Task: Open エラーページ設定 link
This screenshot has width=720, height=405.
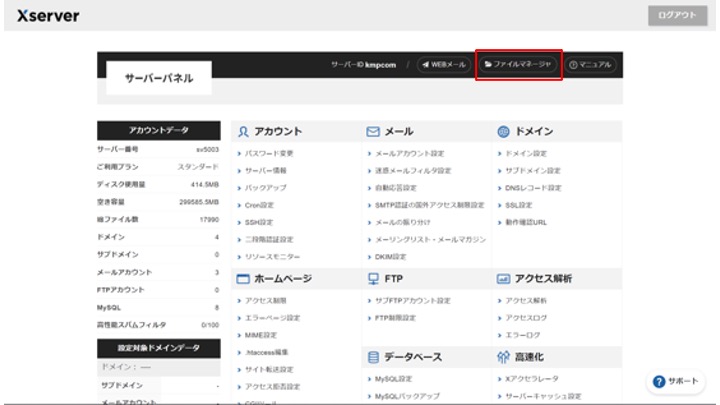Action: [x=272, y=318]
